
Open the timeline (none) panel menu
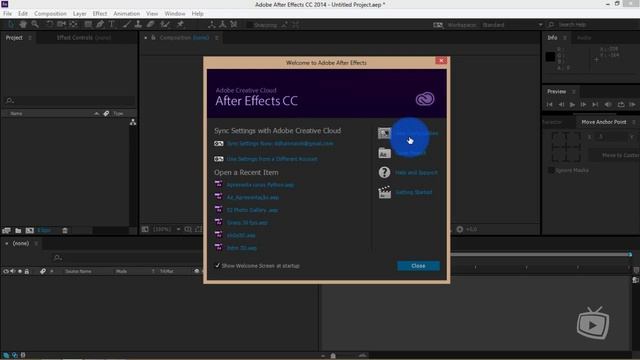tap(36, 243)
